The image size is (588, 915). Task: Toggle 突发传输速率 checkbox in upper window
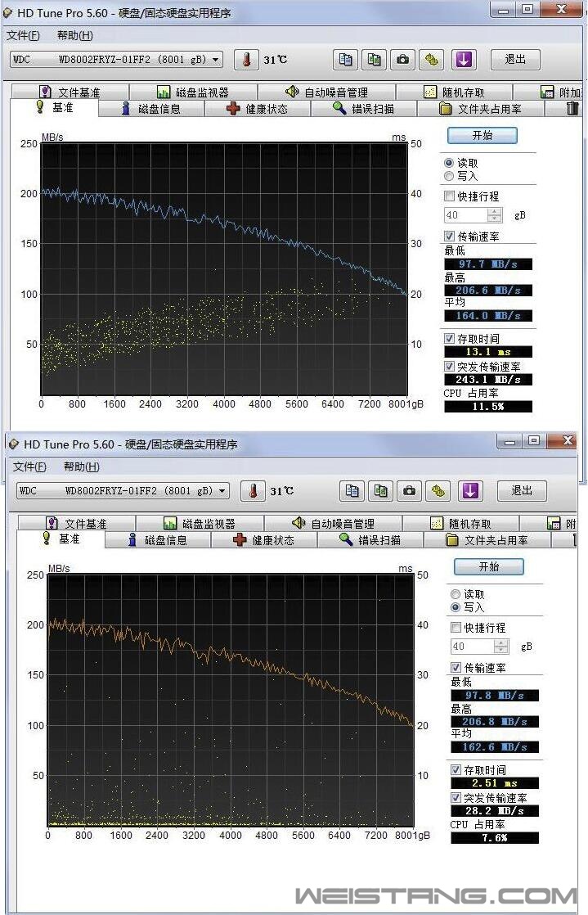pyautogui.click(x=449, y=367)
